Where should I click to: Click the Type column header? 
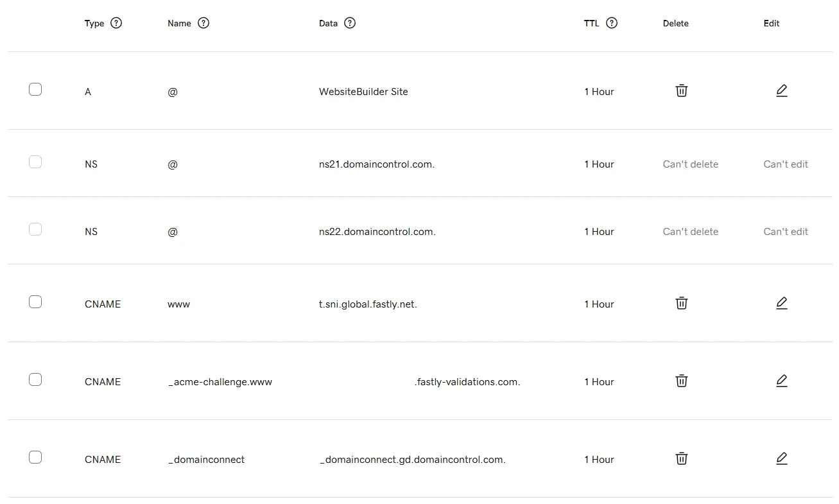(94, 24)
